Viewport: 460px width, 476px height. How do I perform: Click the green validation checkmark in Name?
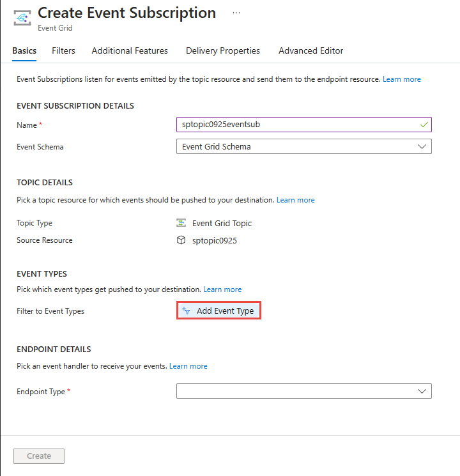[x=424, y=125]
